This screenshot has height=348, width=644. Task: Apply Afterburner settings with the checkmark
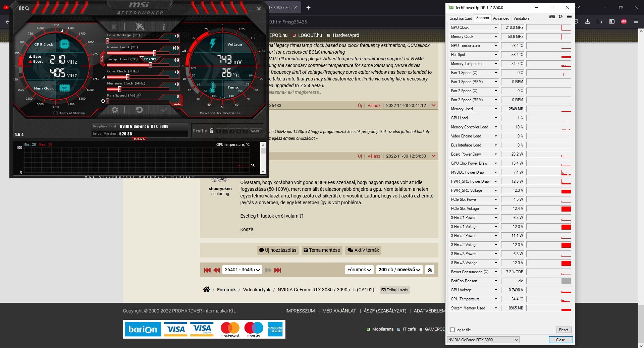pos(164,110)
